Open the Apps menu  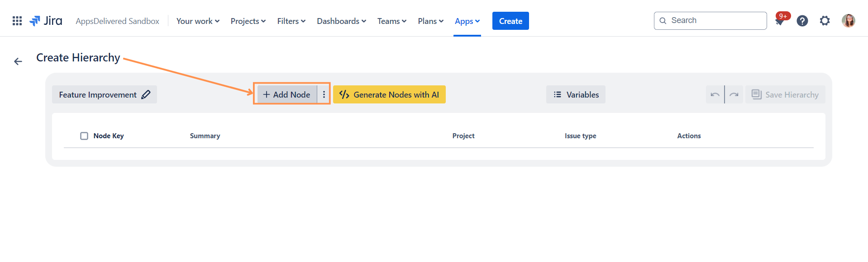coord(467,21)
